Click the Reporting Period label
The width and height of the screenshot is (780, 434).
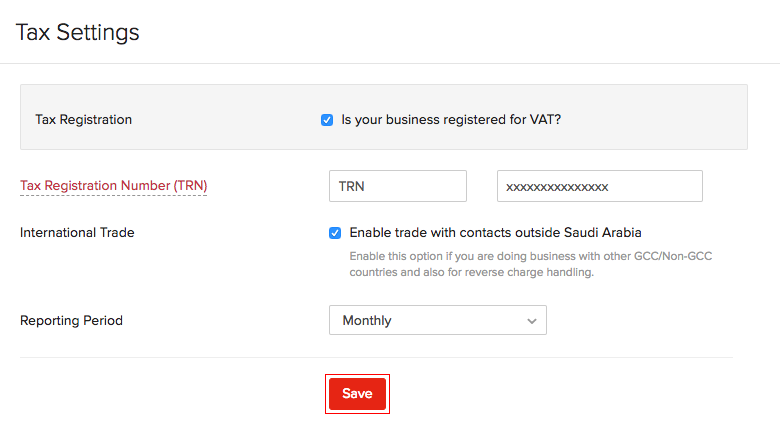[x=71, y=321]
